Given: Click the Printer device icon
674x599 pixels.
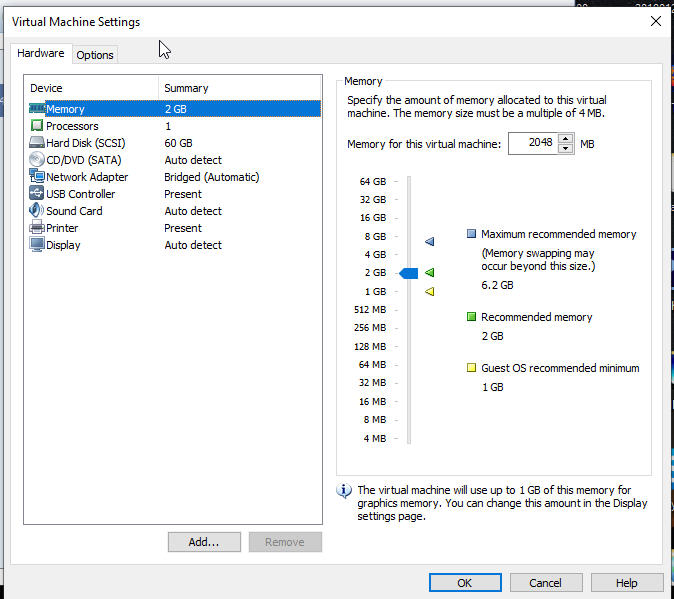Looking at the screenshot, I should [x=37, y=228].
